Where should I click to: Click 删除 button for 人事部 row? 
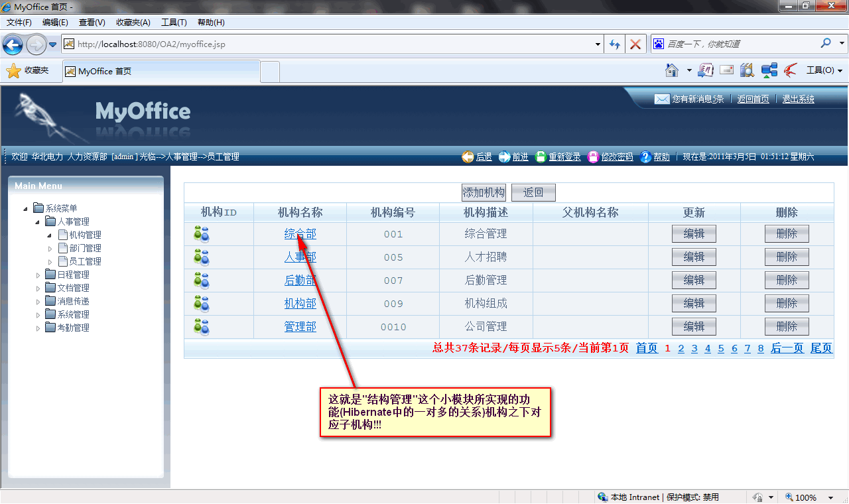coord(787,257)
